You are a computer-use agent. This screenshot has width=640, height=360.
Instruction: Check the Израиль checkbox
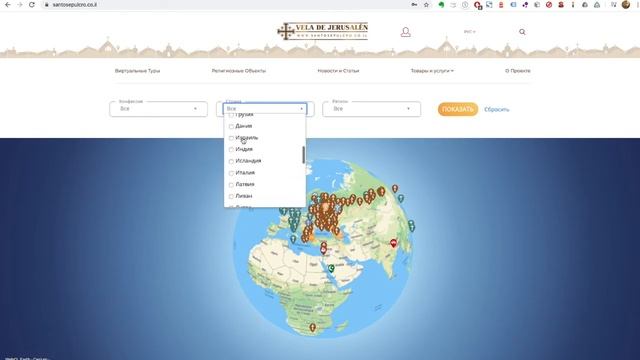coord(231,138)
